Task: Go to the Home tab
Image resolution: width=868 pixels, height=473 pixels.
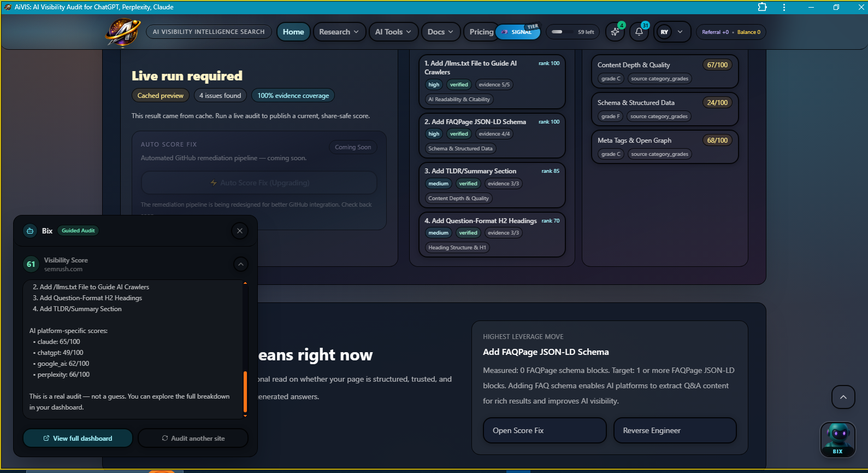Action: (293, 32)
